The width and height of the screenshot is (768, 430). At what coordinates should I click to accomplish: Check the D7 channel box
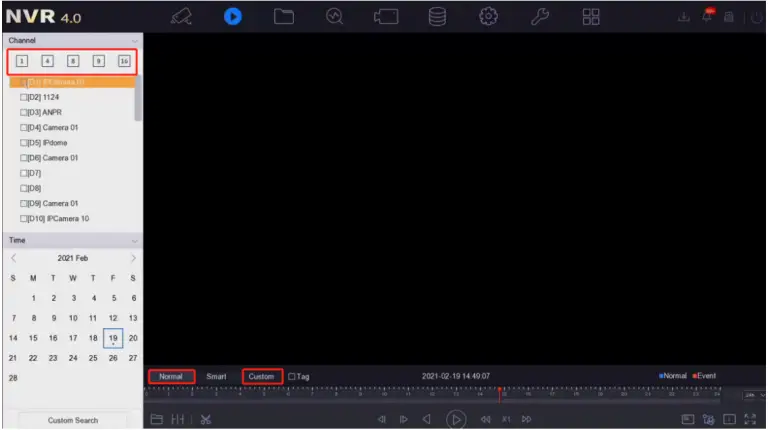tap(24, 173)
